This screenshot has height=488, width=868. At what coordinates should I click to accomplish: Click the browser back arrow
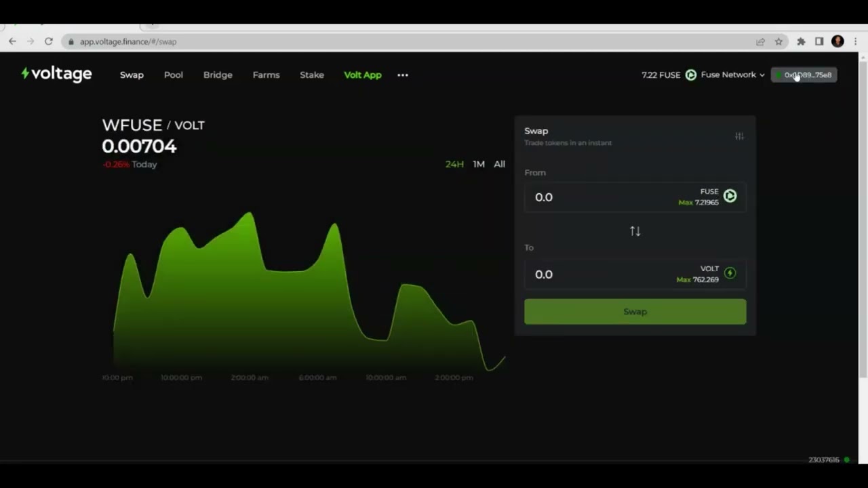pos(12,41)
